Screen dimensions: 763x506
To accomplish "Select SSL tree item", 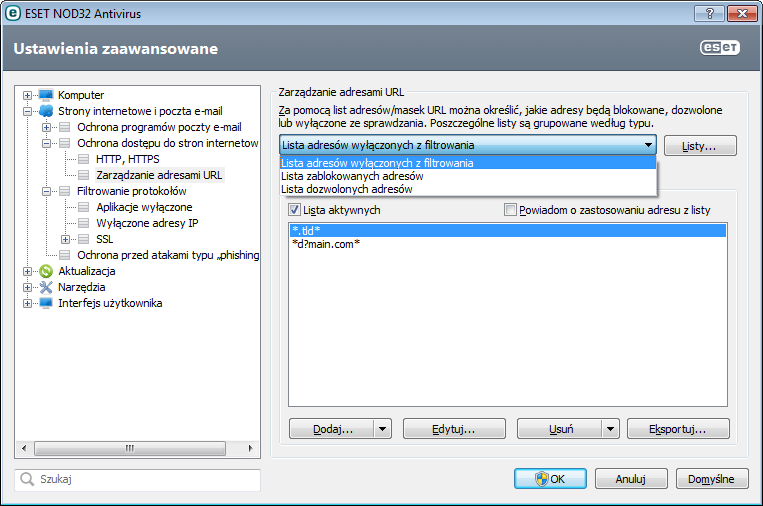I will (105, 239).
